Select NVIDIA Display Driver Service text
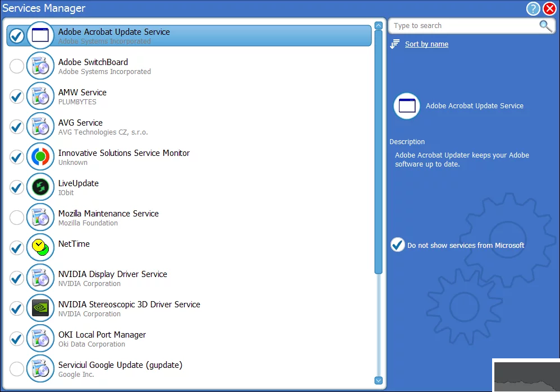This screenshot has height=392, width=560. click(x=112, y=274)
